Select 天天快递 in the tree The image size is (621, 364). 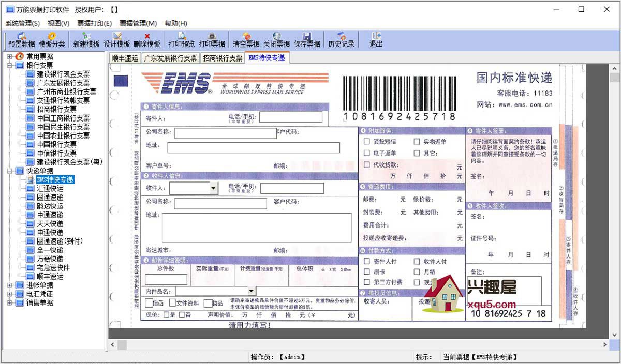(x=50, y=224)
